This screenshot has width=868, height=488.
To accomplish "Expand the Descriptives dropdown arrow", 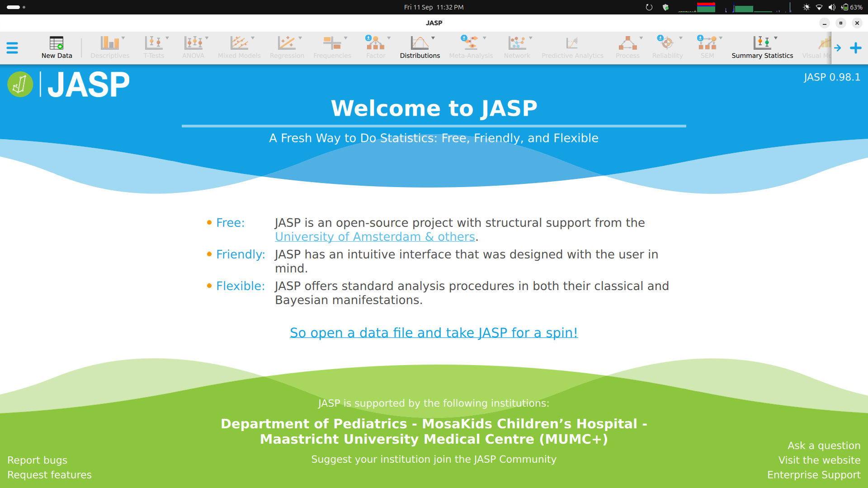I will click(x=123, y=38).
